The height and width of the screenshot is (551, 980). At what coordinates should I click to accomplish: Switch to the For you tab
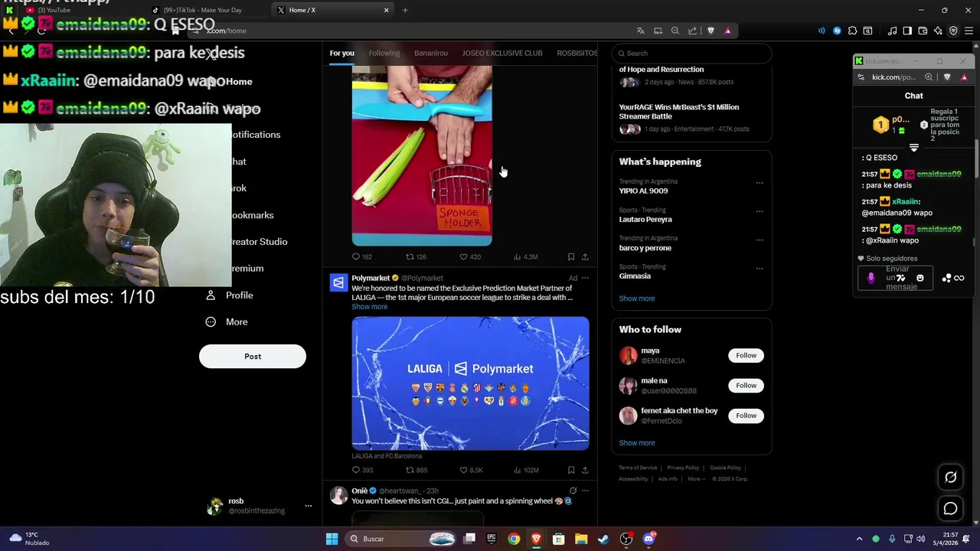pyautogui.click(x=341, y=53)
